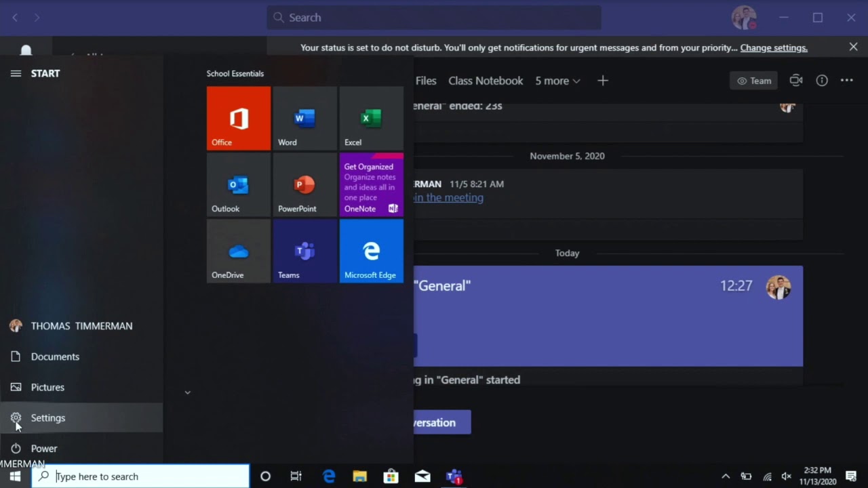
Task: Open Documents from the Start menu
Action: (x=81, y=357)
